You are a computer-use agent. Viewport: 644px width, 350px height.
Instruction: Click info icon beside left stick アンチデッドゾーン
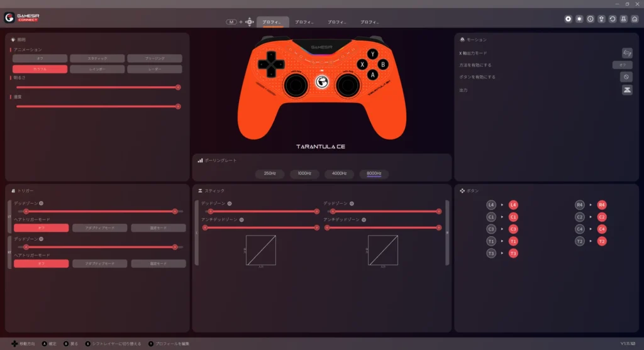pos(241,220)
